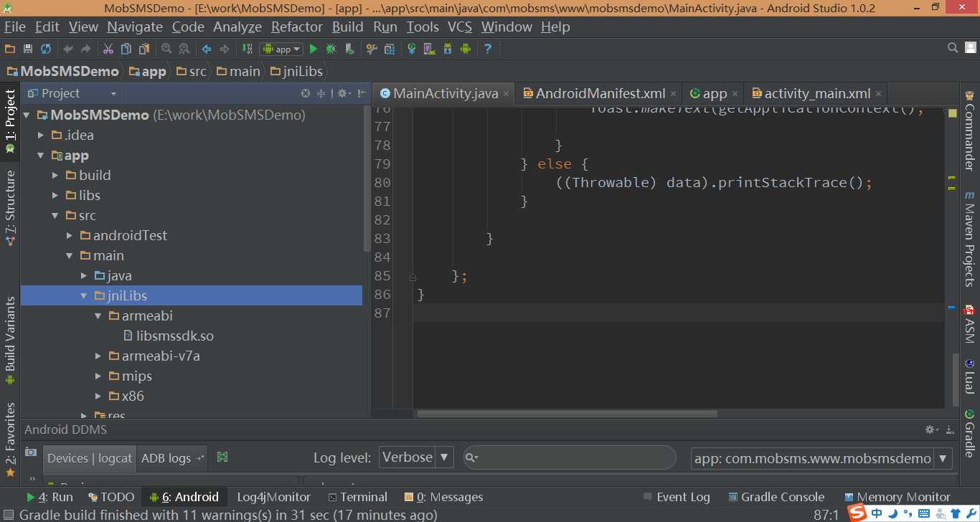Screen dimensions: 980x522
Task: Open the Android Device Monitor icon
Action: [466, 49]
